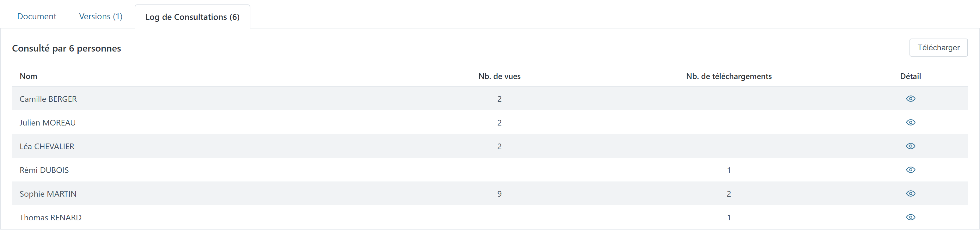Screen dimensions: 980x239
Task: Show details for Rémi DUBOIS
Action: tap(910, 170)
